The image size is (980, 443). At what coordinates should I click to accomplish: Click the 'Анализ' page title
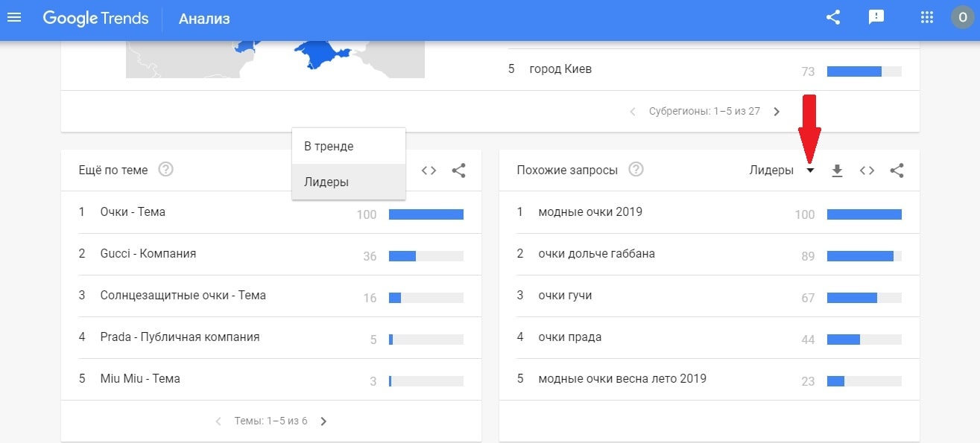click(204, 19)
